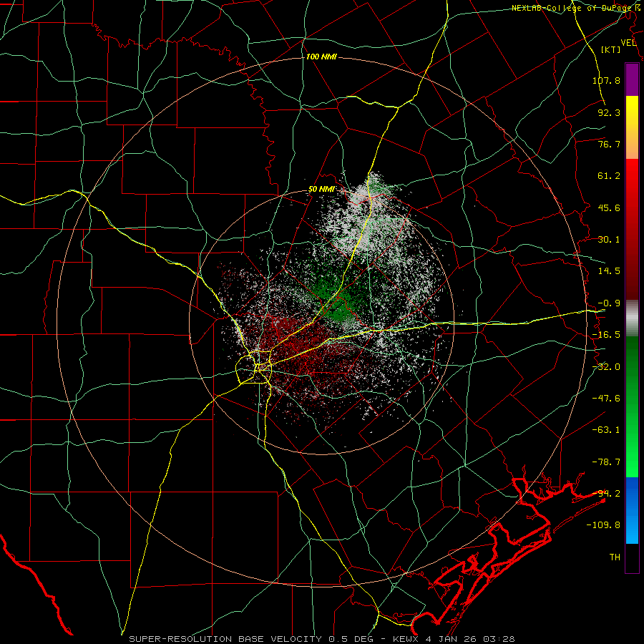Click the gray zero-velocity segment of color bar
The height and width of the screenshot is (644, 644).
click(632, 318)
